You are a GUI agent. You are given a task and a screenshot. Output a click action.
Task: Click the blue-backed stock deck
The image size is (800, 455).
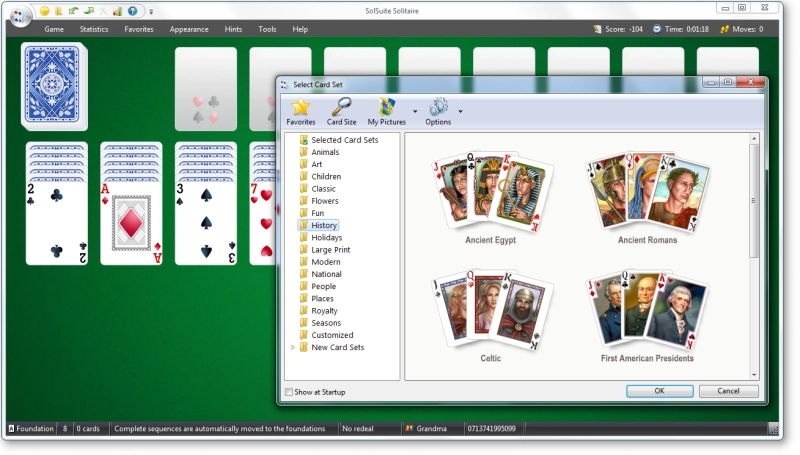[54, 86]
